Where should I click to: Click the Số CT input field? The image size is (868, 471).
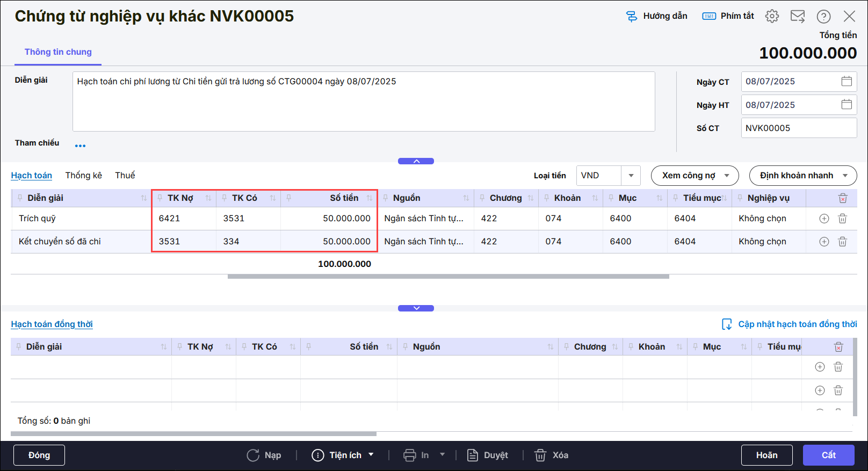[x=798, y=128]
